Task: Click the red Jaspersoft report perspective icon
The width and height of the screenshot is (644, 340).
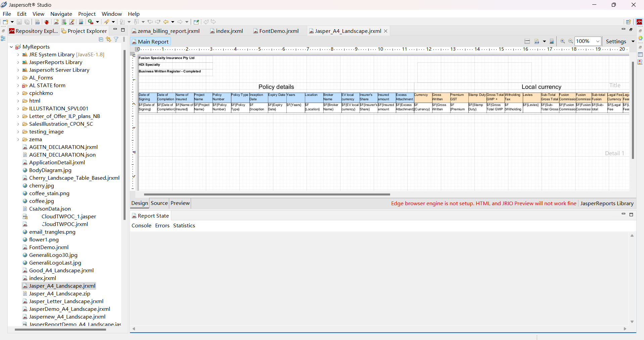Action: [639, 22]
